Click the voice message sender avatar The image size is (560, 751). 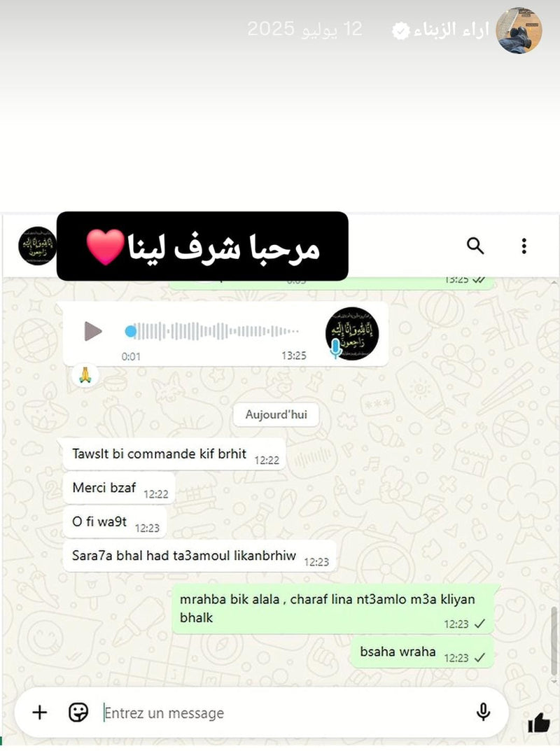coord(352,334)
